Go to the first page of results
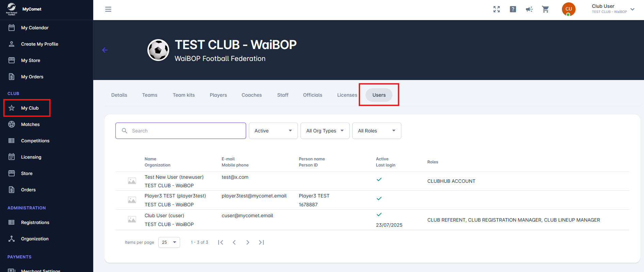 point(221,242)
